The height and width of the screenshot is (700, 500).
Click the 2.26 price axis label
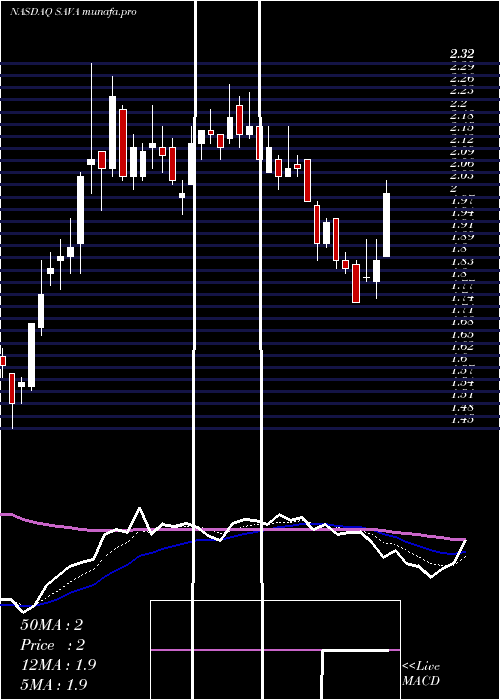(x=462, y=79)
